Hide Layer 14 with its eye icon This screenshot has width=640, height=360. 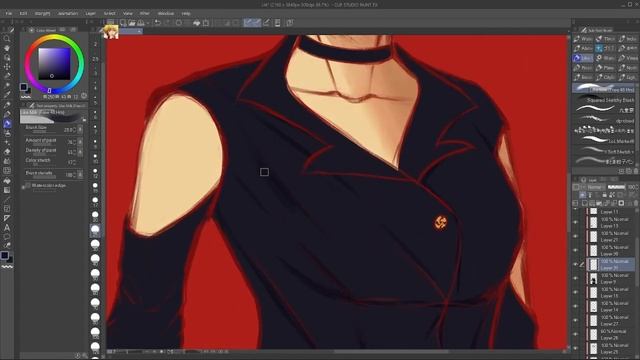576,306
